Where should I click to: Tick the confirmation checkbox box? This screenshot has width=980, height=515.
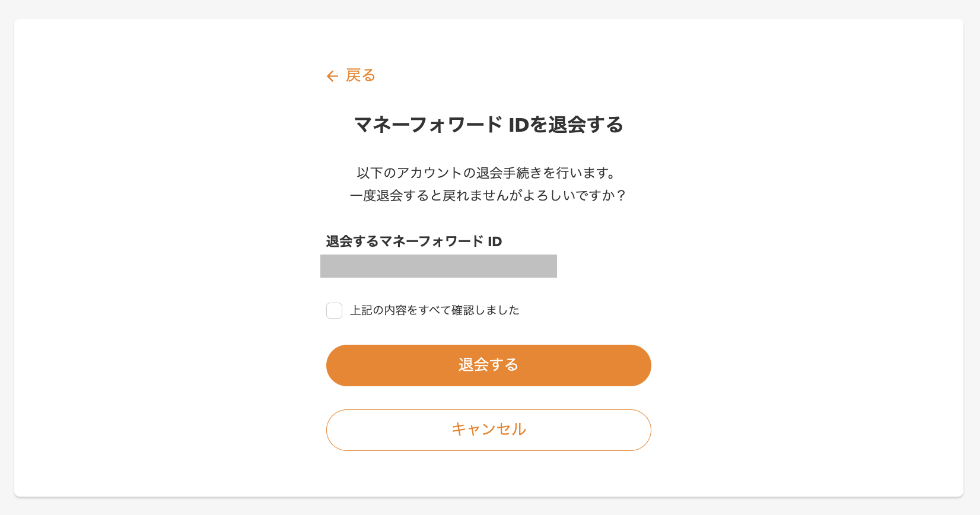(334, 310)
